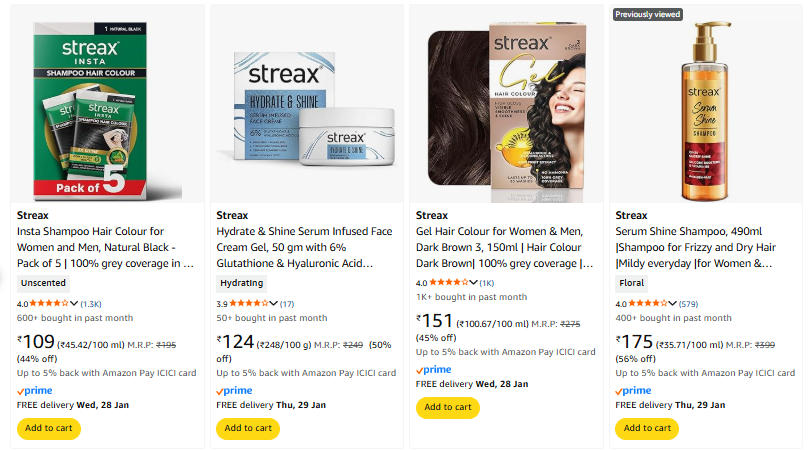Open the Insta Shampoo Hair Colour product image
The width and height of the screenshot is (809, 450).
tap(107, 107)
